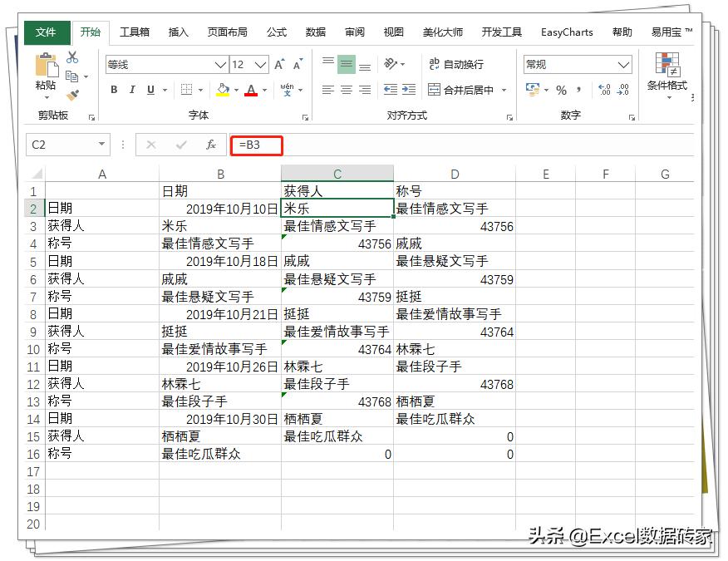Open the font size dropdown showing 12
Image resolution: width=728 pixels, height=561 pixels.
[x=260, y=65]
